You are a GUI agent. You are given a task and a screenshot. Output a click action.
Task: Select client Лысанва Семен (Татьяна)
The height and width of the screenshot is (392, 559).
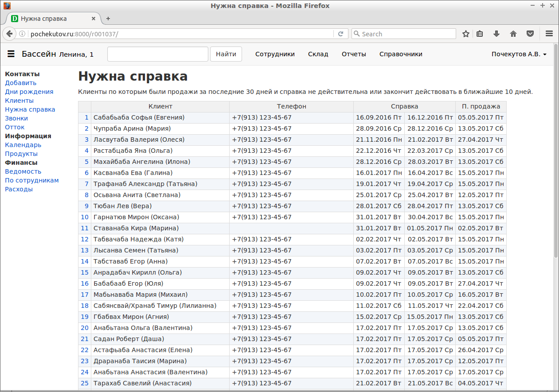[136, 250]
